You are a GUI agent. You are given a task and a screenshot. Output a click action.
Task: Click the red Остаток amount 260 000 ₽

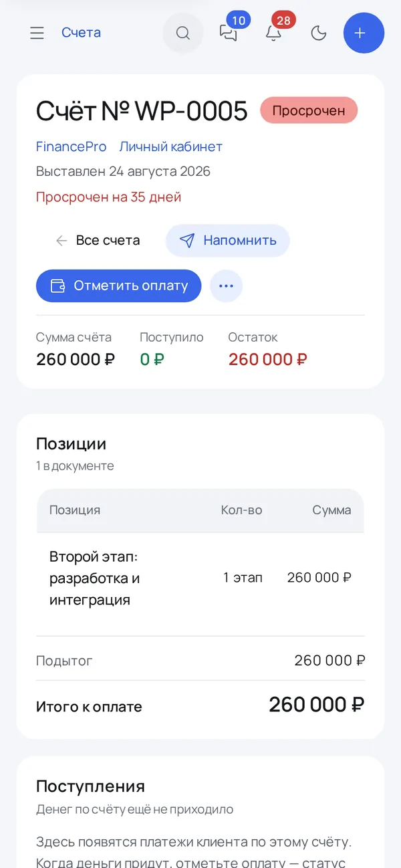268,359
